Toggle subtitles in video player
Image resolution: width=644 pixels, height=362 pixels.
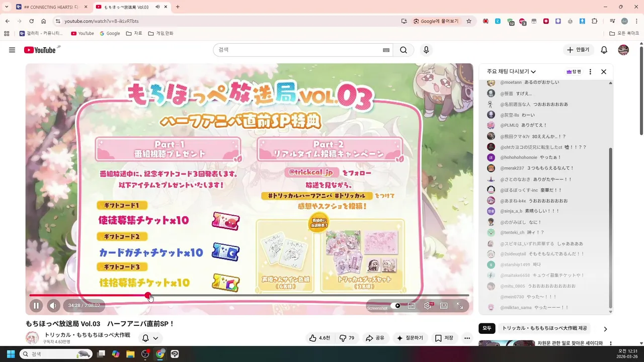click(412, 306)
